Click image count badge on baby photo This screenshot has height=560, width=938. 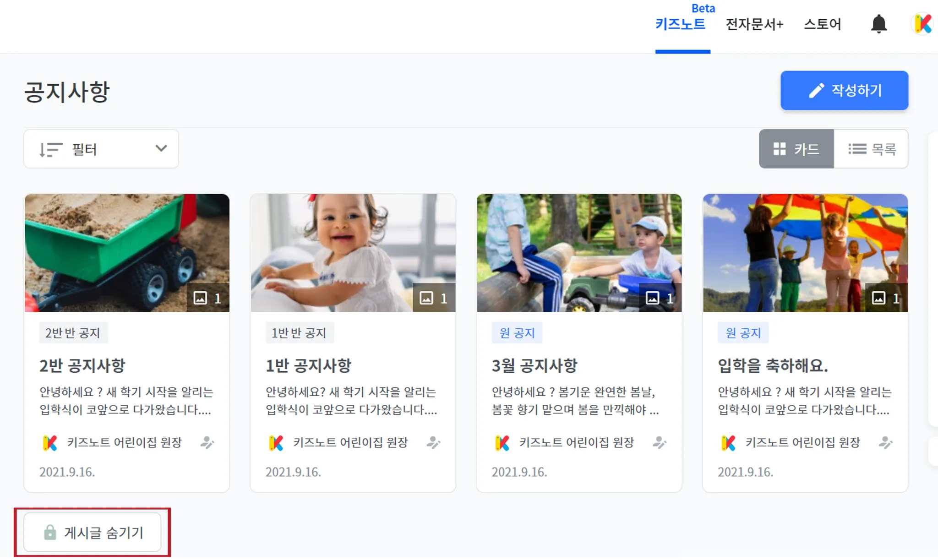tap(434, 298)
